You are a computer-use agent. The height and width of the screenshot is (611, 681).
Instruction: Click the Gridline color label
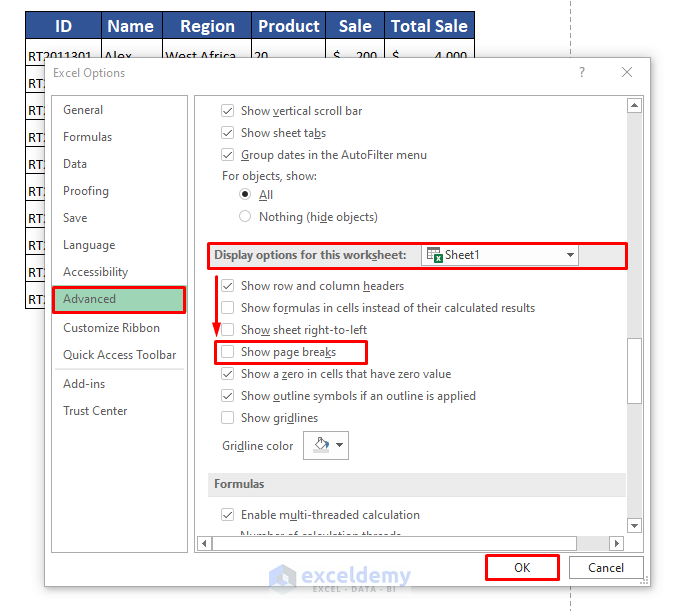click(x=258, y=446)
